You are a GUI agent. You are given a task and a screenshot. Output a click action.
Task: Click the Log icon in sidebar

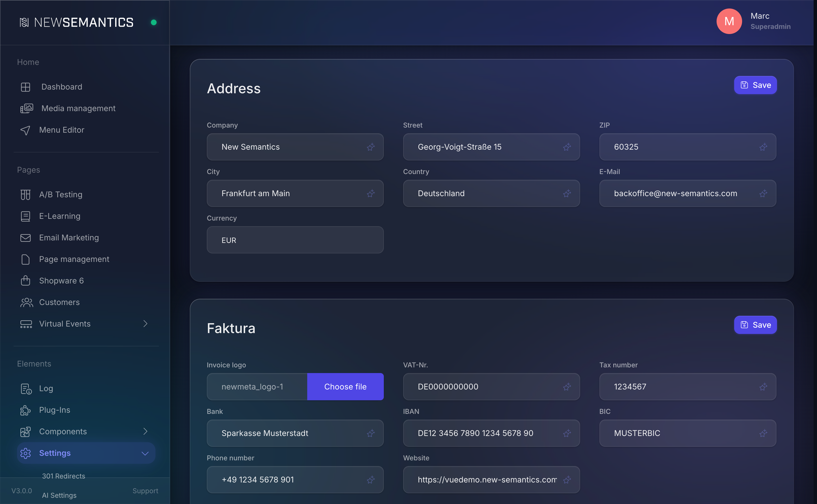26,389
